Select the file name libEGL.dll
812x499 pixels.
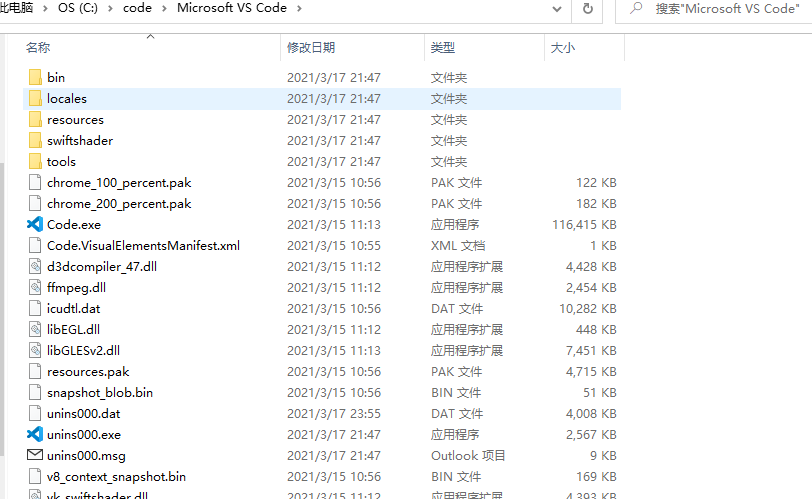click(x=74, y=330)
